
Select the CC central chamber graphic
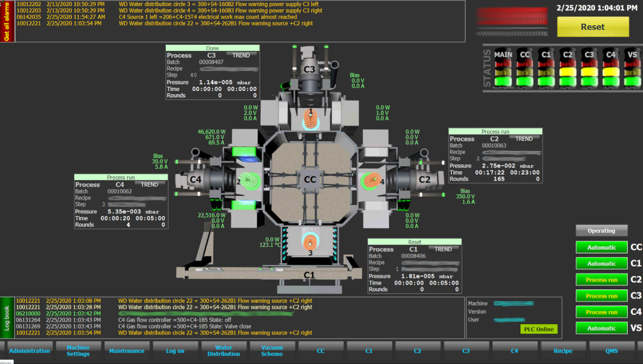tap(309, 180)
